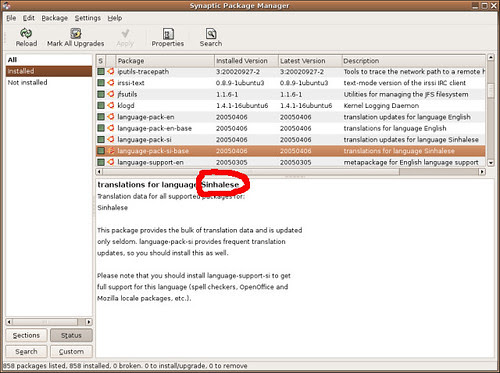This screenshot has height=373, width=500.
Task: Toggle status box of language-pack-en
Action: pos(101,117)
